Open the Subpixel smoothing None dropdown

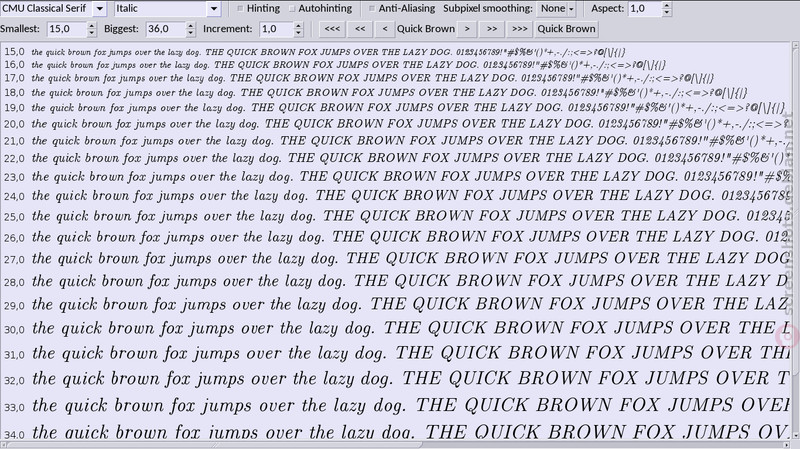(x=557, y=9)
